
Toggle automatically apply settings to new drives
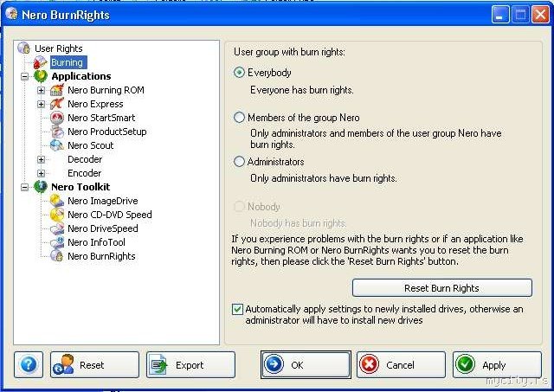point(237,309)
